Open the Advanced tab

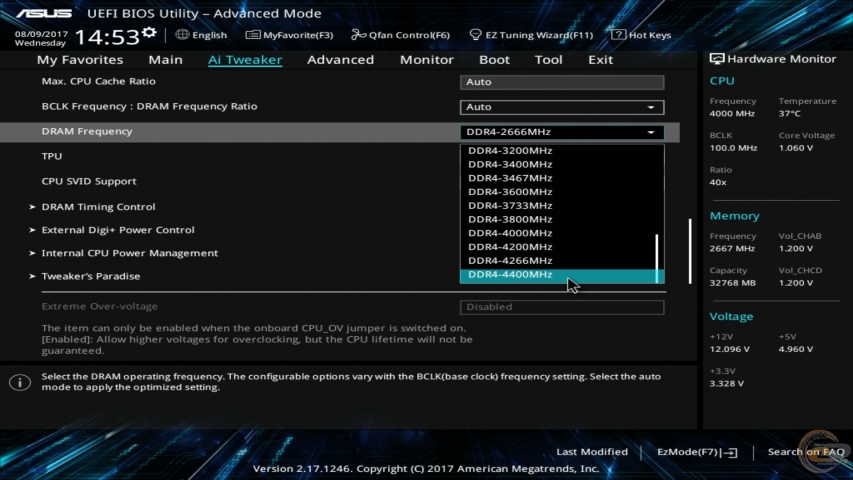341,60
